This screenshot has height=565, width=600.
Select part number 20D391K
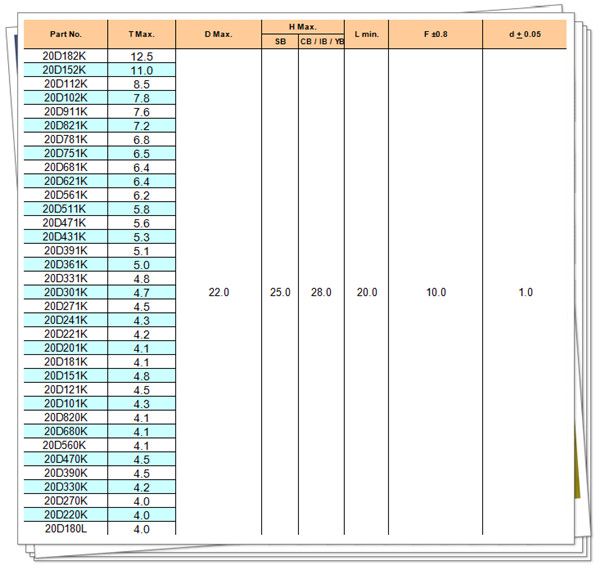click(x=66, y=251)
